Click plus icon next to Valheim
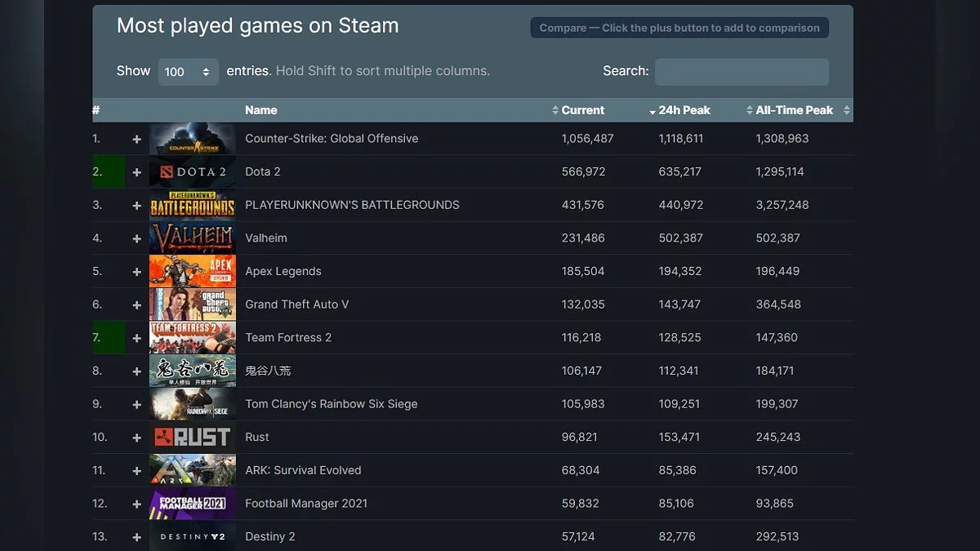 (136, 239)
